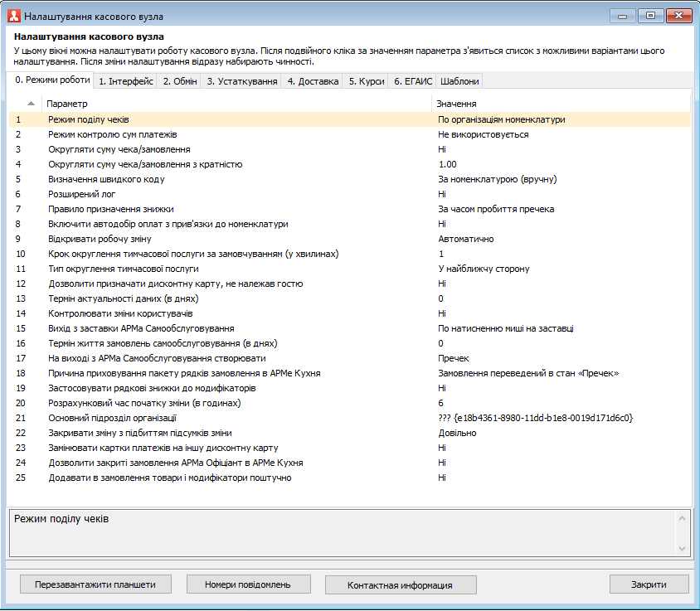Select row Дозволити закриті замовлення АРМа Офіціант
The width and height of the screenshot is (700, 611).
pos(349,463)
